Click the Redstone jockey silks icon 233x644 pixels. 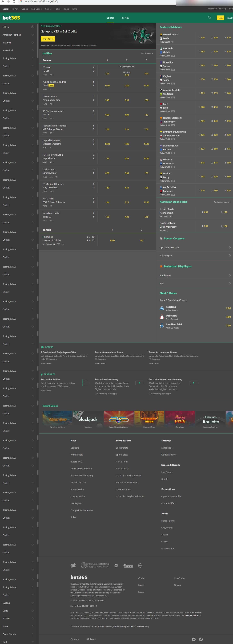[x=162, y=308]
